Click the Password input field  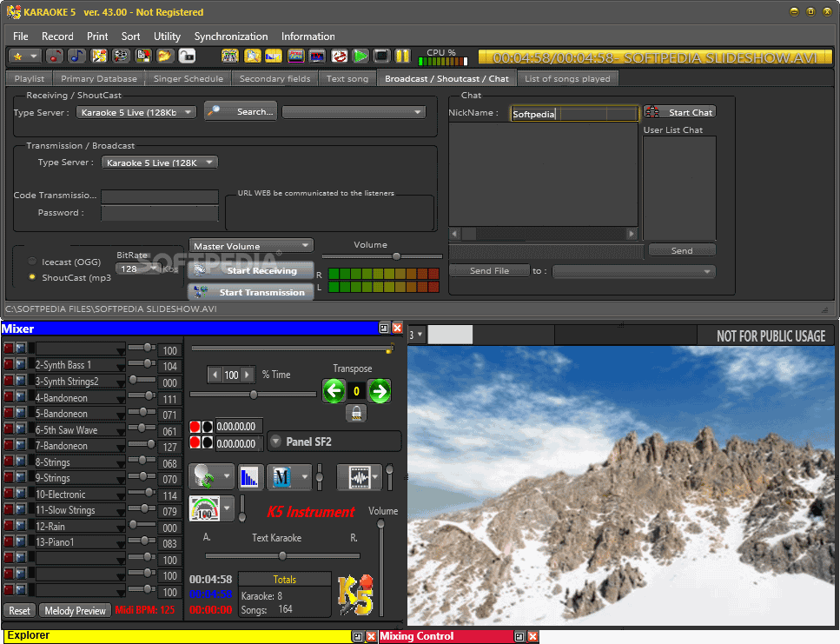pyautogui.click(x=160, y=213)
